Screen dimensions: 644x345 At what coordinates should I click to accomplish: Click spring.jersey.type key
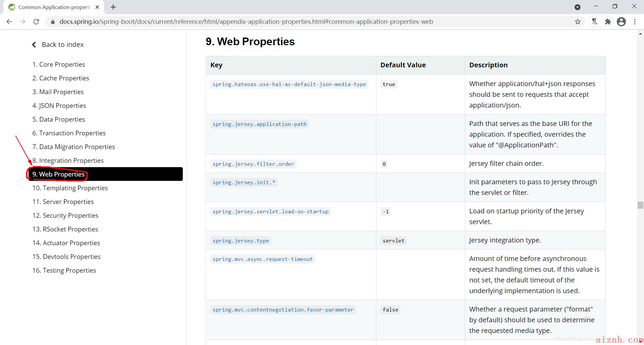241,241
